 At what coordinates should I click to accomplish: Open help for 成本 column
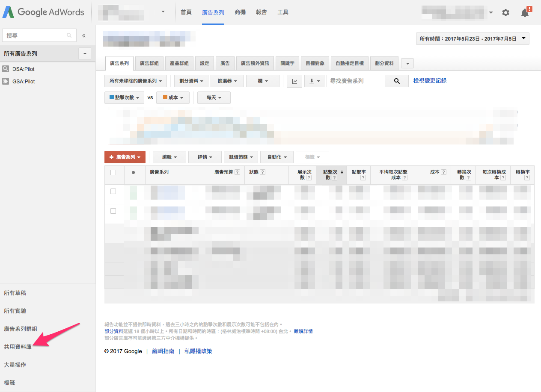coord(444,172)
